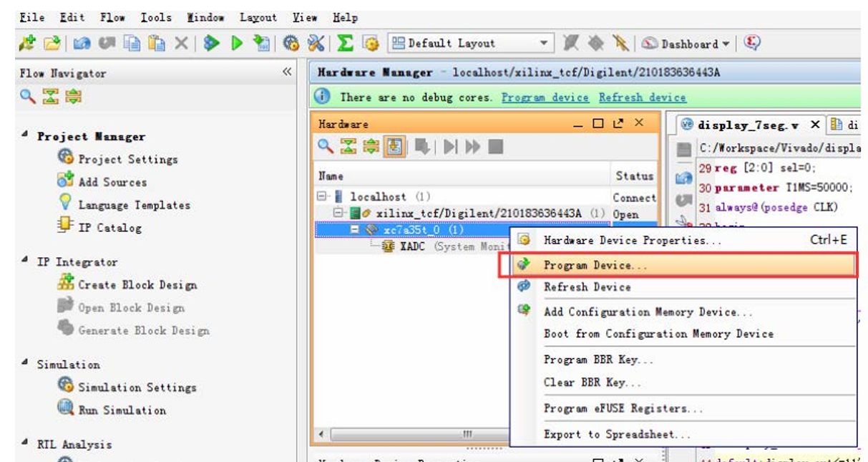Image resolution: width=868 pixels, height=462 pixels.
Task: Click the wrench and screwdriver tools icon
Action: tap(316, 44)
